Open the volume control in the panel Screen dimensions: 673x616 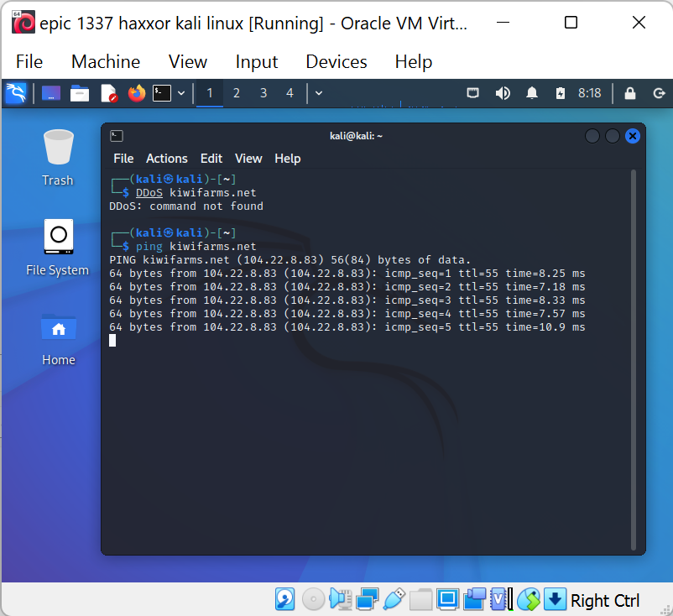503,93
